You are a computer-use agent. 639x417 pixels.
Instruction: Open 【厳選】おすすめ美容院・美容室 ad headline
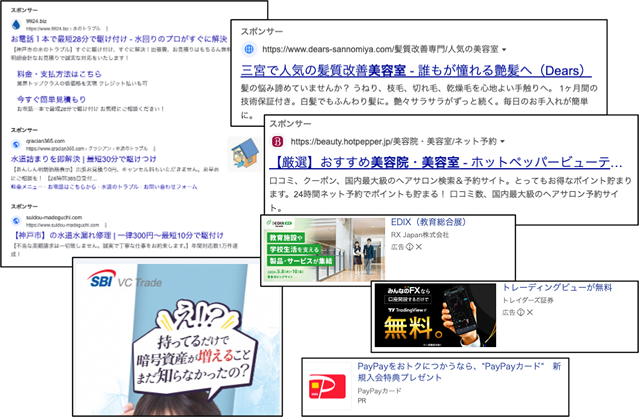coord(445,163)
